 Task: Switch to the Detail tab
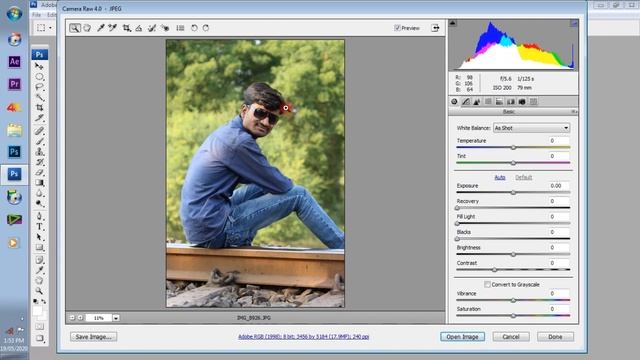point(477,102)
